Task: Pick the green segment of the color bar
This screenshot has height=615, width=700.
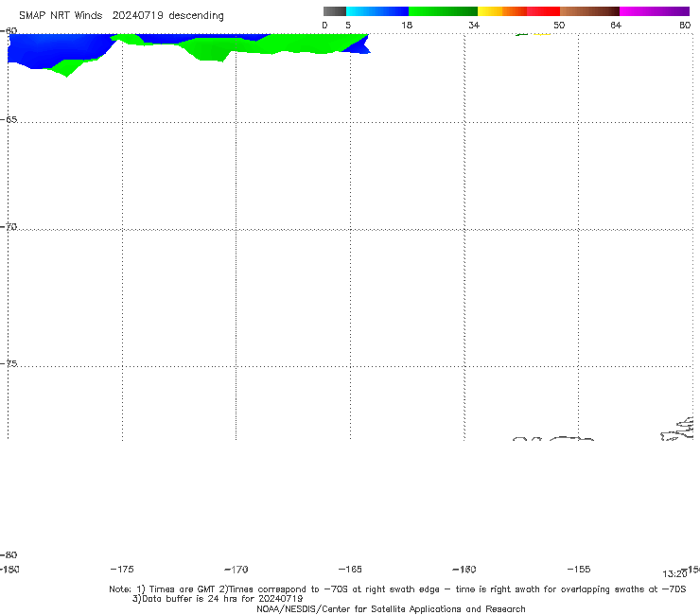Action: point(443,11)
